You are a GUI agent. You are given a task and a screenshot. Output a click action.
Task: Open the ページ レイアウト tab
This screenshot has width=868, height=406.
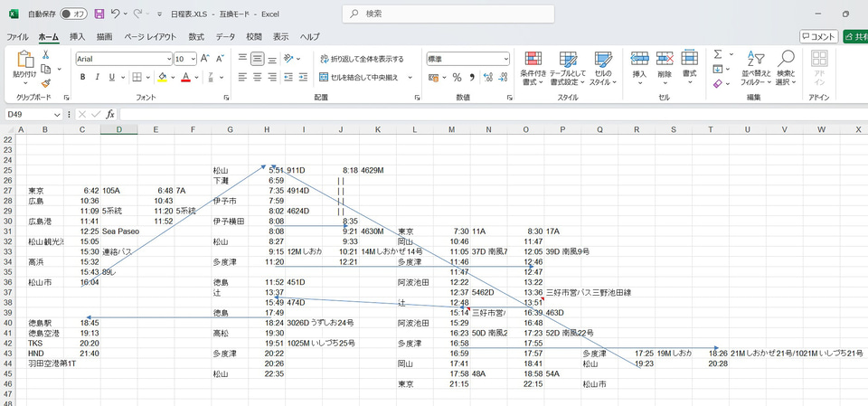coord(149,36)
